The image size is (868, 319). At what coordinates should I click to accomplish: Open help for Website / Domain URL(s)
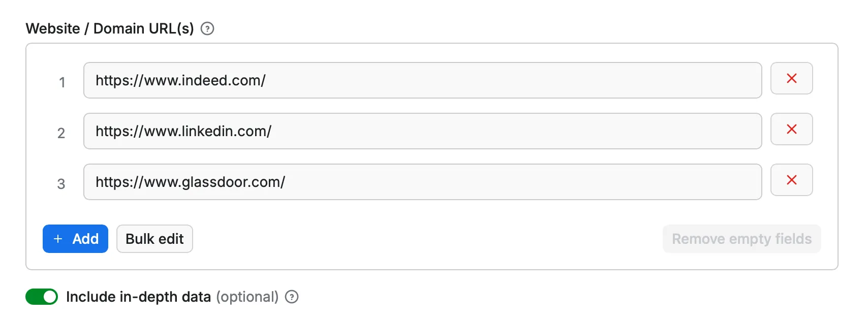click(x=207, y=28)
